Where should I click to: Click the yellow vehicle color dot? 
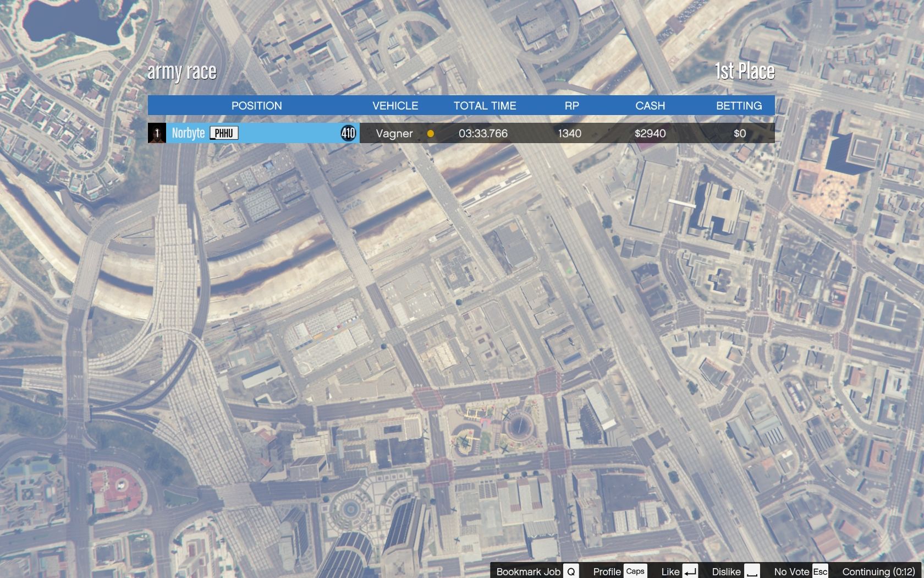tap(431, 133)
